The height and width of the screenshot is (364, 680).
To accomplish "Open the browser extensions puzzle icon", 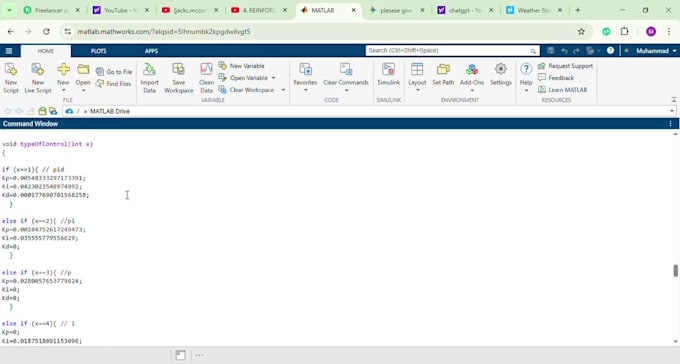I will pyautogui.click(x=624, y=31).
